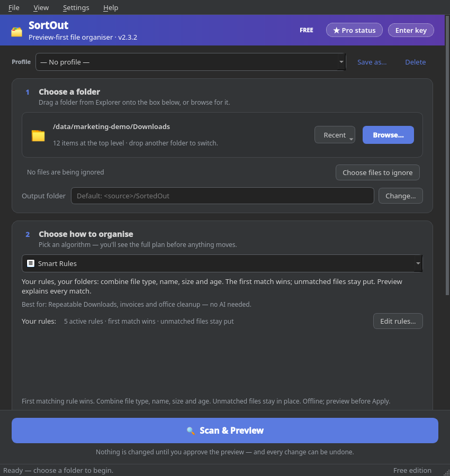The width and height of the screenshot is (450, 476).
Task: Click the FREE edition badge
Action: point(307,30)
